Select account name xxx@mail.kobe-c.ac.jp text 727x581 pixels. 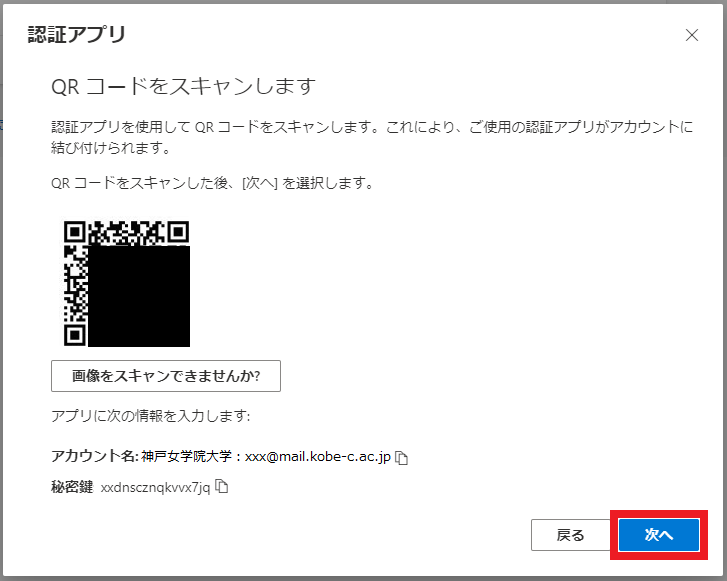[x=318, y=457]
